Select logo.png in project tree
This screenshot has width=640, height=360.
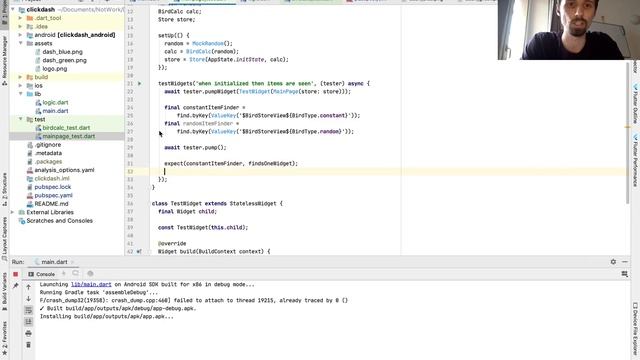(x=55, y=69)
